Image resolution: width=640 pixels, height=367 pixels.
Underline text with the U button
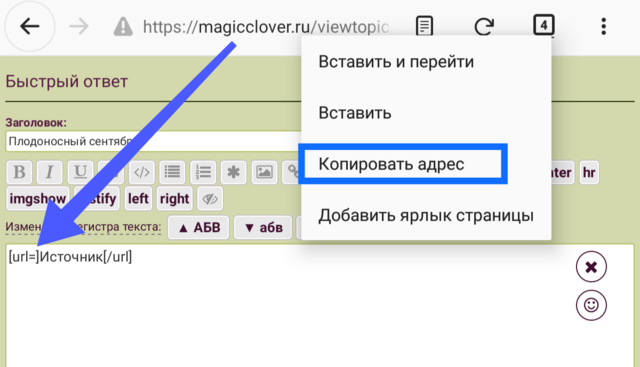[80, 172]
